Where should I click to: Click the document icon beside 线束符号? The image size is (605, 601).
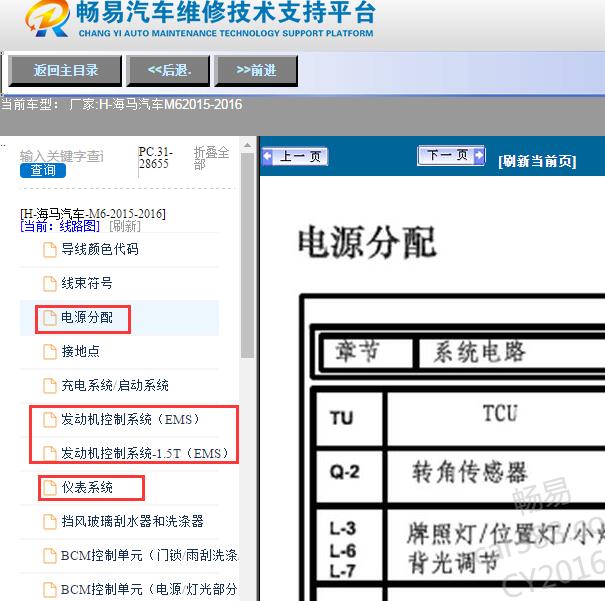(49, 284)
